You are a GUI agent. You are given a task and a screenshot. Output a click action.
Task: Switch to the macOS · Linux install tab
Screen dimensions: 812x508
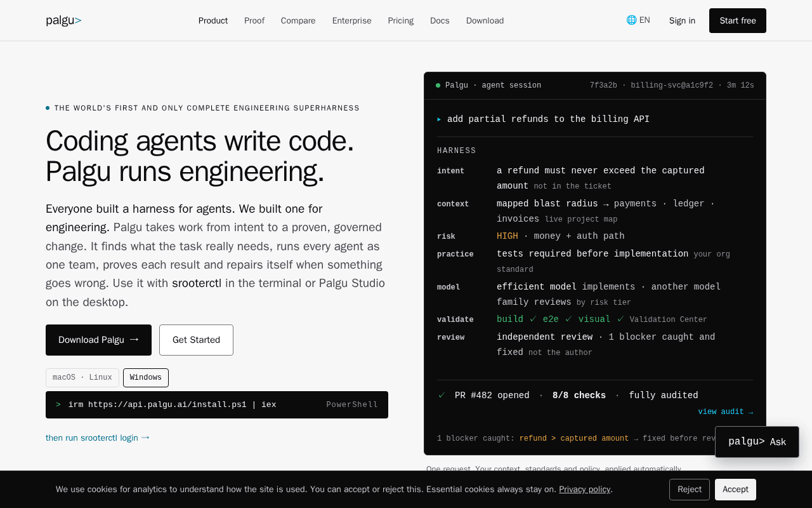pos(82,377)
